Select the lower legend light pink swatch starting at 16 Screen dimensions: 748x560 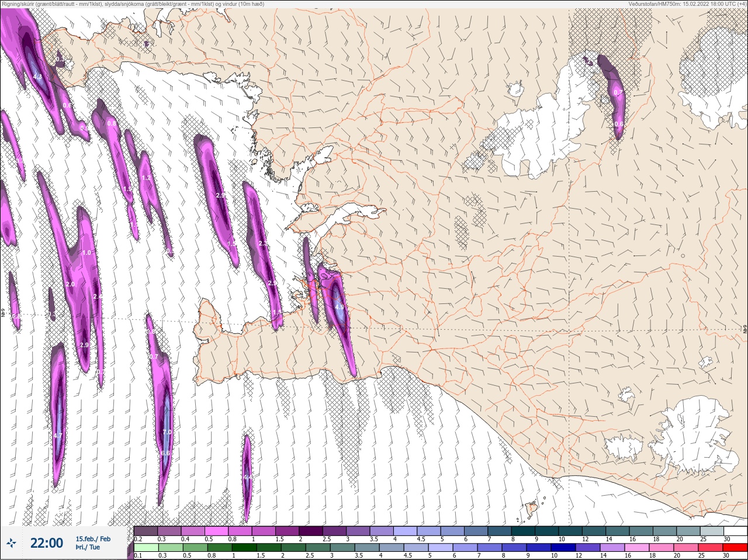pos(638,548)
